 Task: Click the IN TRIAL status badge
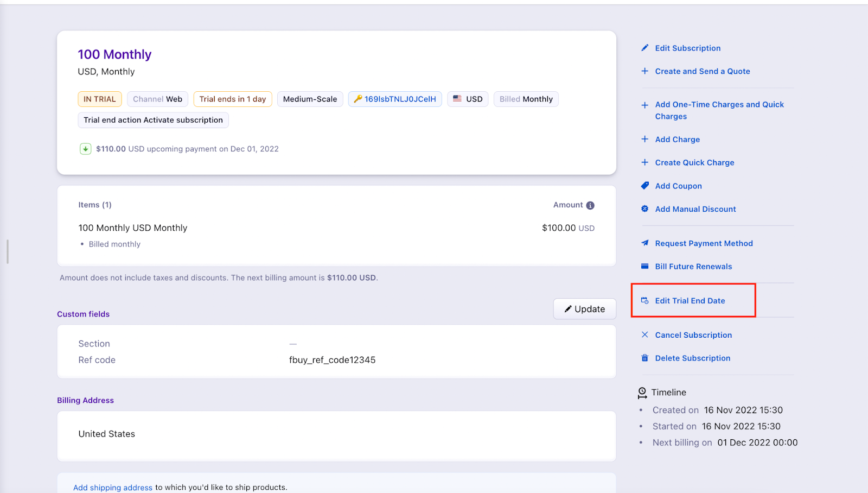[99, 99]
